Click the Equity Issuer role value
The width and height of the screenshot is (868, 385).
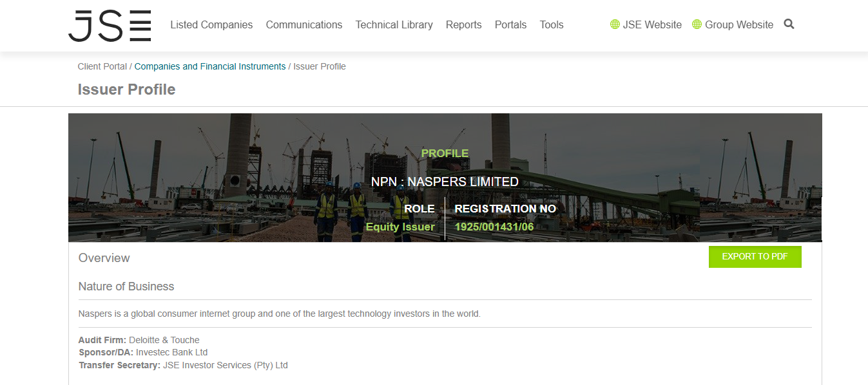400,227
